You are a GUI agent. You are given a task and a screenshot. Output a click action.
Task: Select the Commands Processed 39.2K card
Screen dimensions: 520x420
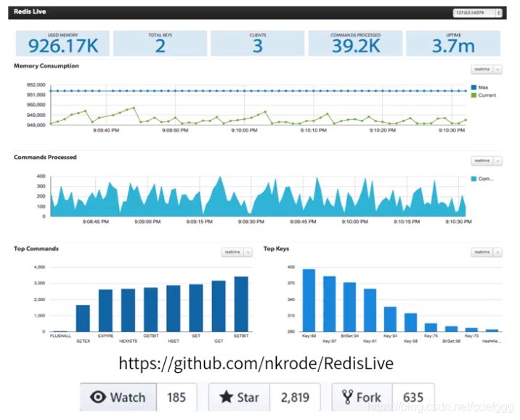(356, 44)
